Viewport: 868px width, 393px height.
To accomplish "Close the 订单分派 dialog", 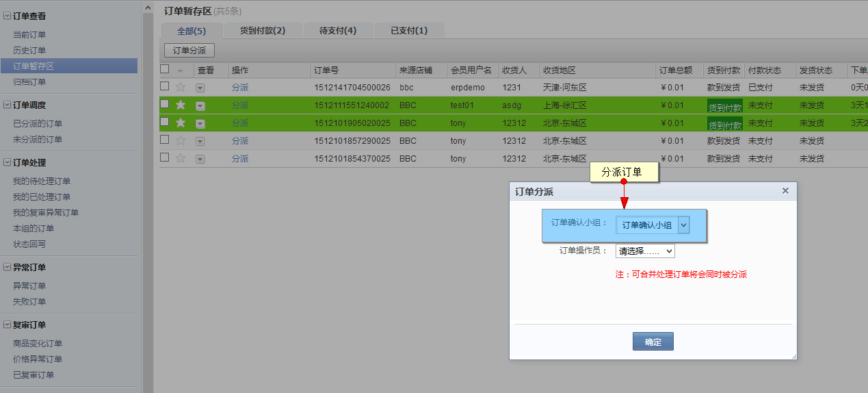I will pyautogui.click(x=785, y=191).
